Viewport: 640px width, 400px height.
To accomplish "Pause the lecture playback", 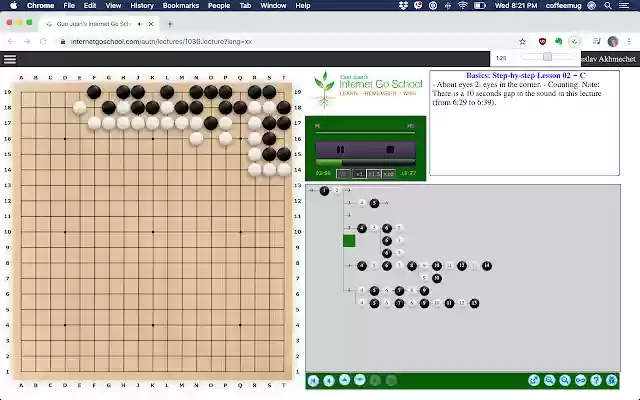I will 340,150.
